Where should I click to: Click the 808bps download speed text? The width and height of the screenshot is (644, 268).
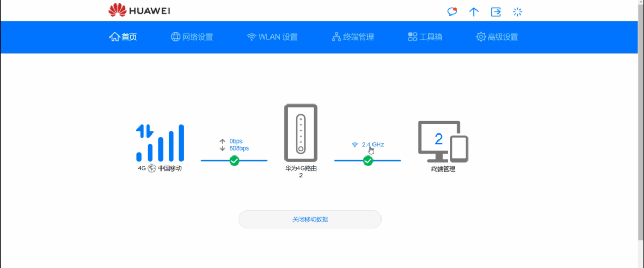point(239,148)
